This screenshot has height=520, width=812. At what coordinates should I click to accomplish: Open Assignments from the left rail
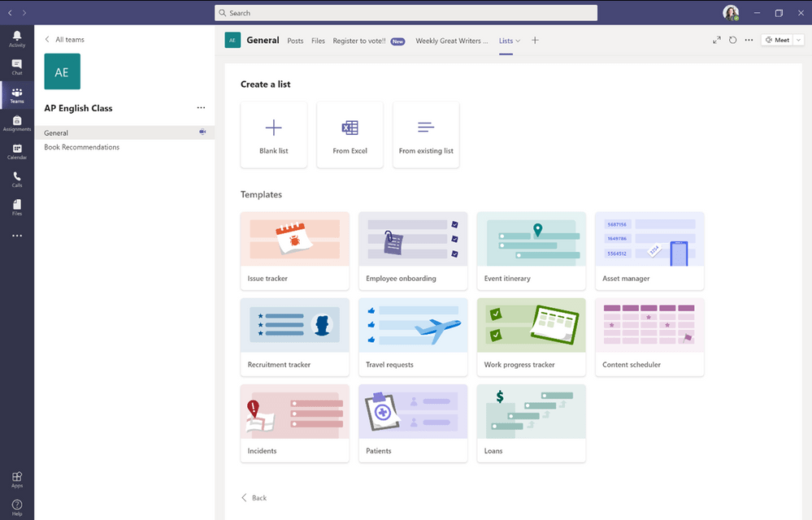[16, 123]
